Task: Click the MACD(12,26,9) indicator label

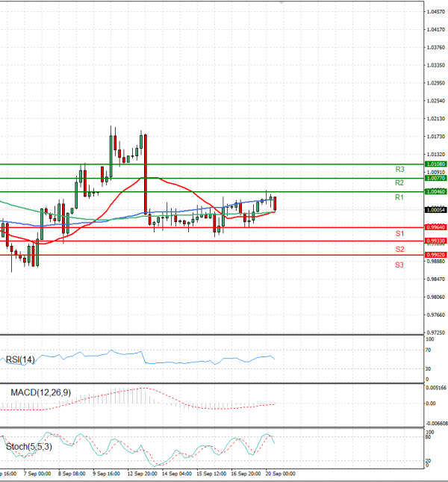Action: coord(40,393)
